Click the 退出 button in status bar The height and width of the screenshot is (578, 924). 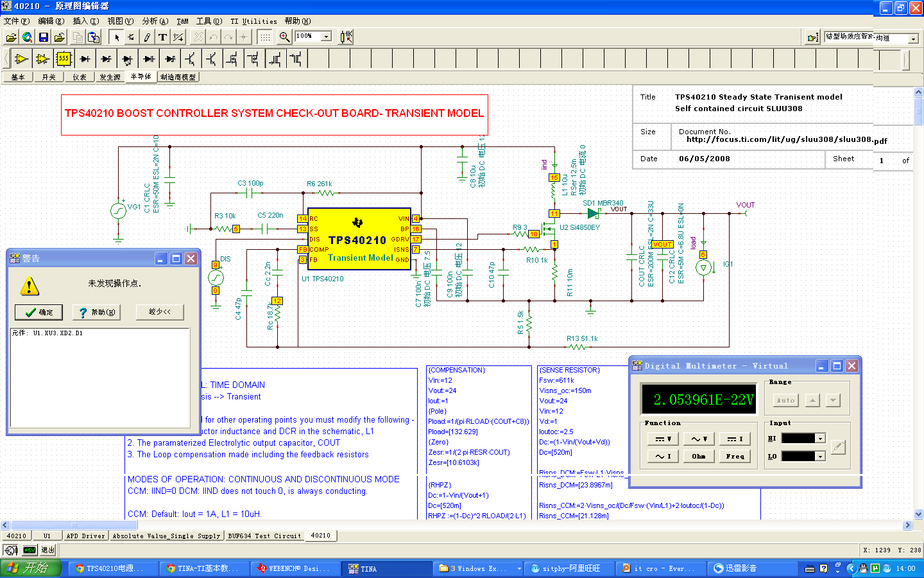48,550
